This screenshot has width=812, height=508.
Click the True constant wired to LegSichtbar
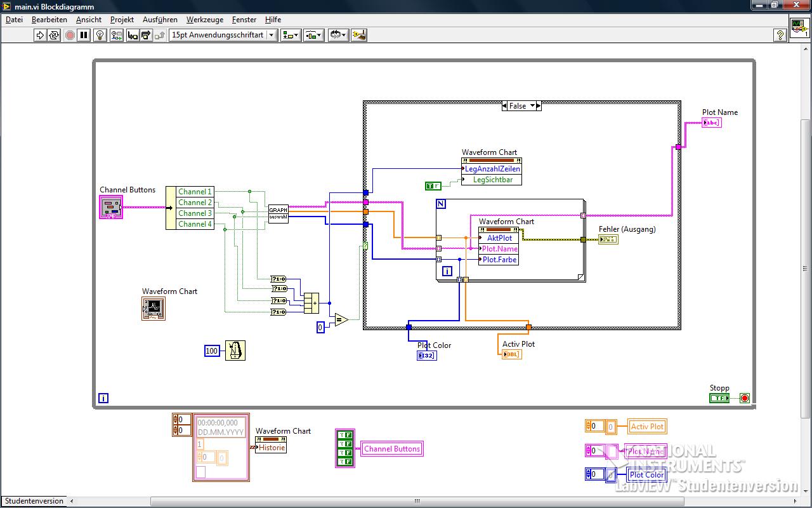(433, 186)
